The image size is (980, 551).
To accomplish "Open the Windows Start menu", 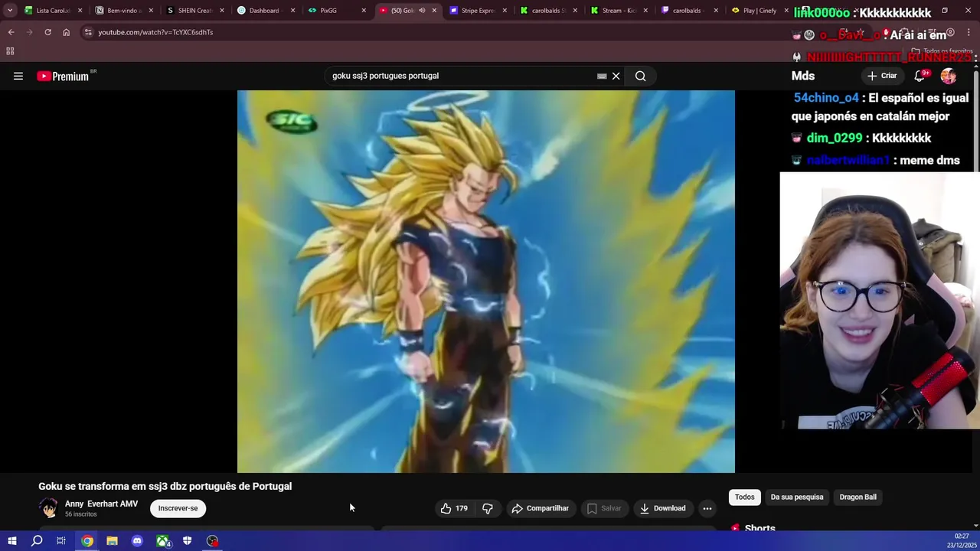I will coord(11,541).
